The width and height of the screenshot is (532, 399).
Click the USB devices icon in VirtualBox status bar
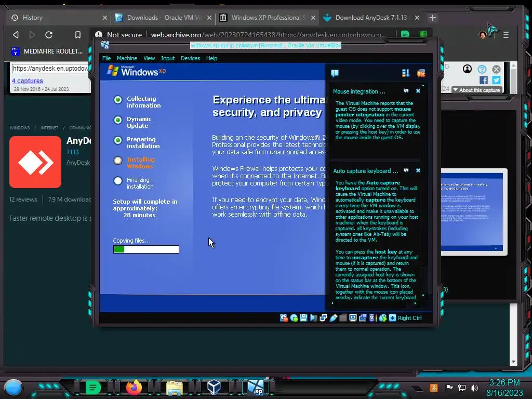click(334, 318)
